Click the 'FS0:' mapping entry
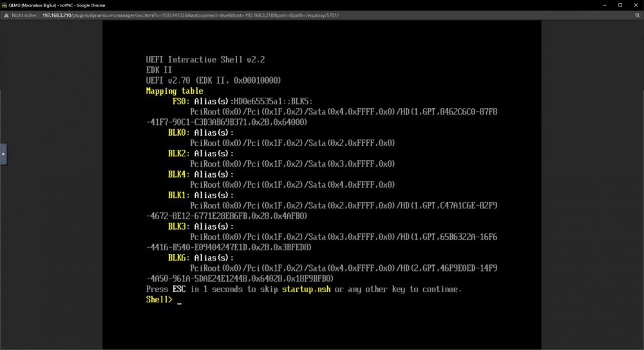The height and width of the screenshot is (350, 644). click(x=181, y=102)
